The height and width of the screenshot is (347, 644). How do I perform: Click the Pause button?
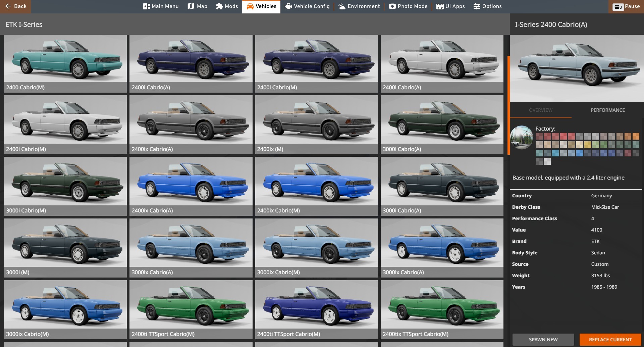(626, 6)
